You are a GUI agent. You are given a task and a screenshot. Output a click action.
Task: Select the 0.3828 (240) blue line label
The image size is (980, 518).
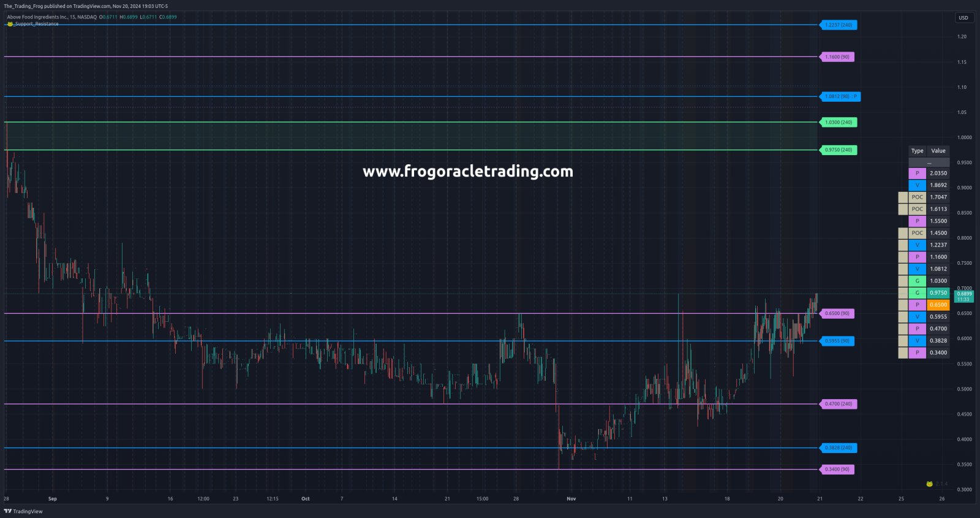tap(838, 448)
